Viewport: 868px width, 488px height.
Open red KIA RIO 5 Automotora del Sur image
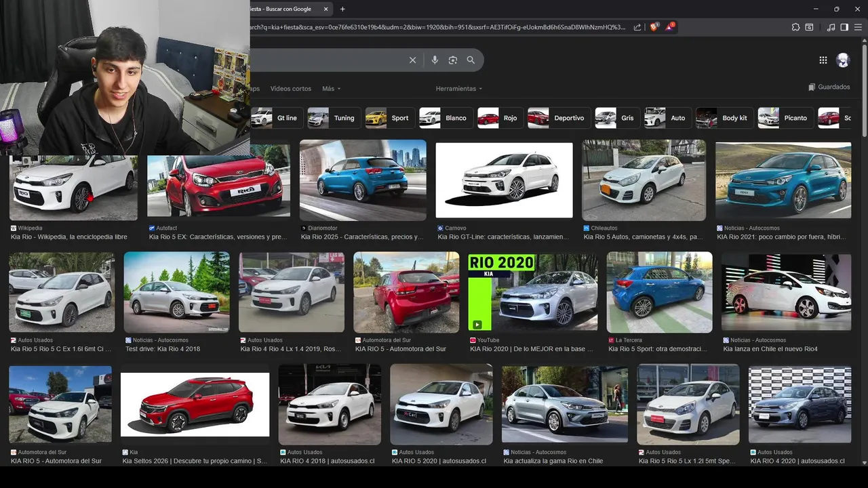point(406,292)
